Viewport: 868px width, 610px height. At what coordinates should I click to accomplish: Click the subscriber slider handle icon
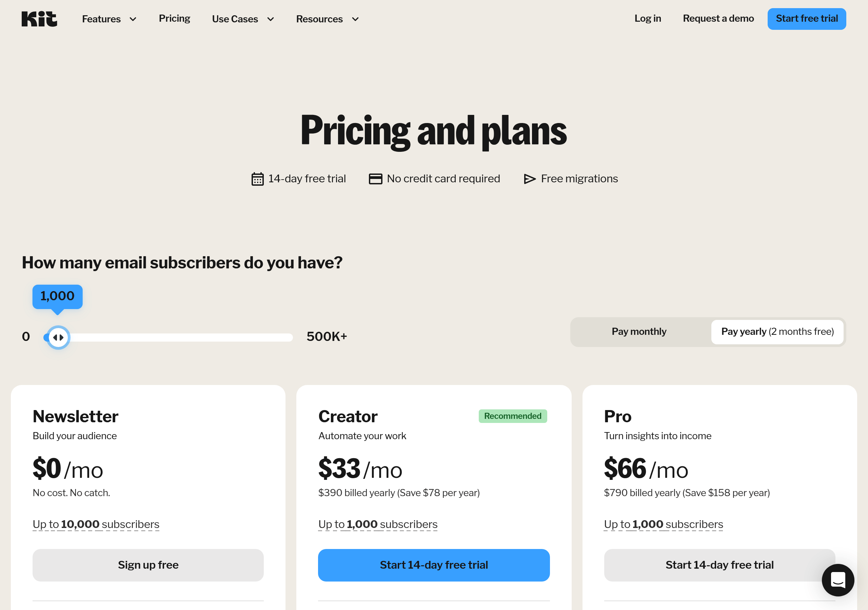[x=58, y=337]
